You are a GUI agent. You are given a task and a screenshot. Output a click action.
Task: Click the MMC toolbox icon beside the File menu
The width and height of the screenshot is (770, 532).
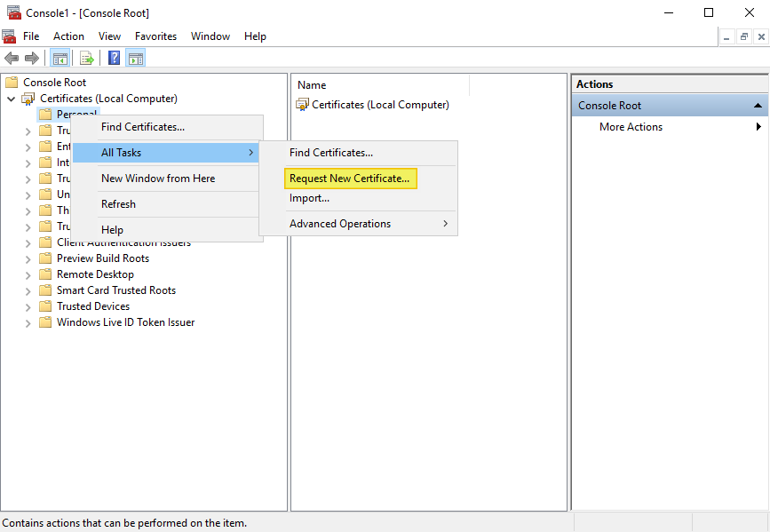9,36
